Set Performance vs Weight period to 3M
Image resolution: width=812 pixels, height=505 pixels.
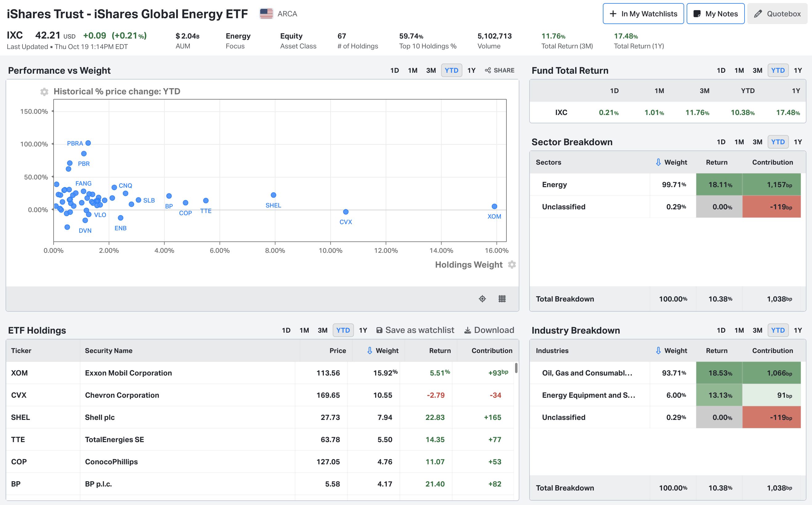click(431, 70)
